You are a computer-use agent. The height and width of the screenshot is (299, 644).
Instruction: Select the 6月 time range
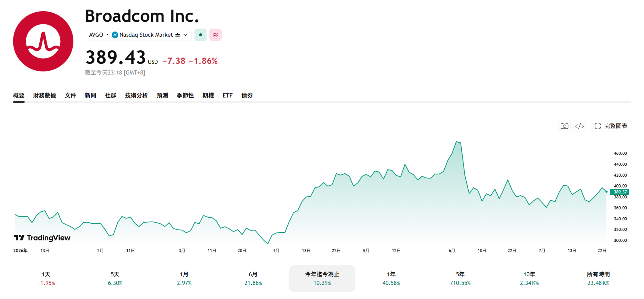click(253, 279)
